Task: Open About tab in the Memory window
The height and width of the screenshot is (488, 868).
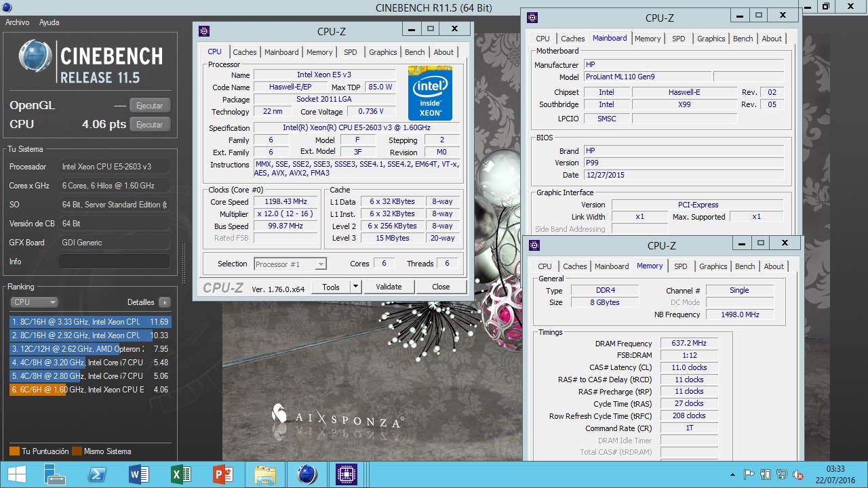Action: click(x=774, y=266)
